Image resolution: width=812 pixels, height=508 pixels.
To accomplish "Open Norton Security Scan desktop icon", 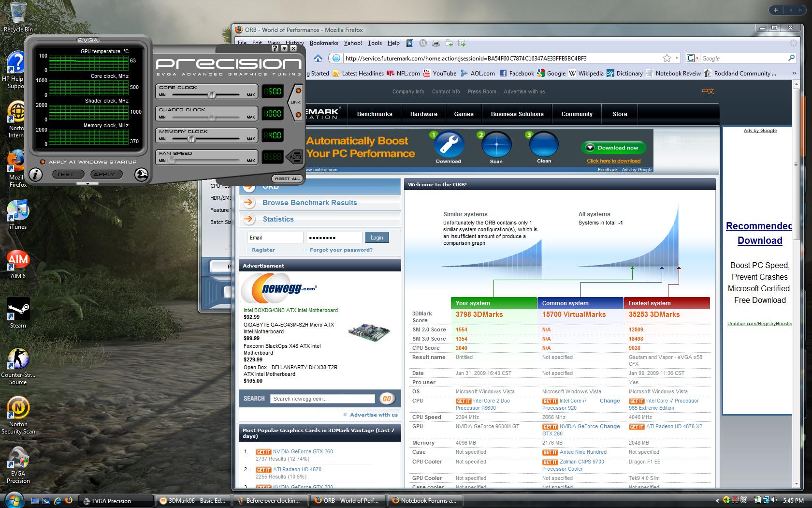I will pos(18,416).
